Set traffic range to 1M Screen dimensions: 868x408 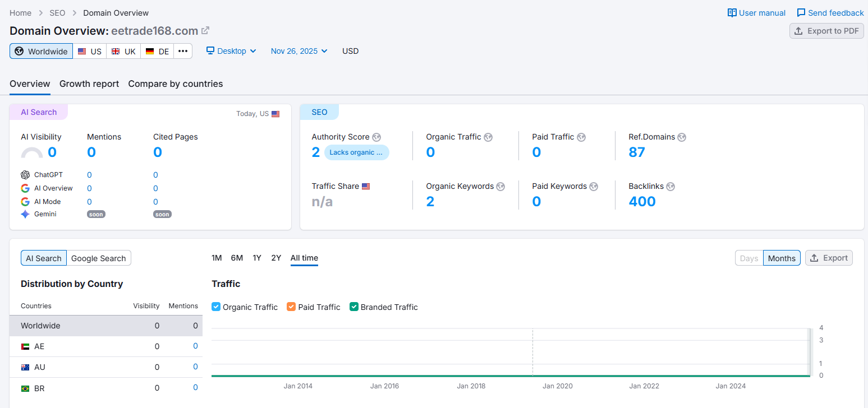(x=217, y=258)
